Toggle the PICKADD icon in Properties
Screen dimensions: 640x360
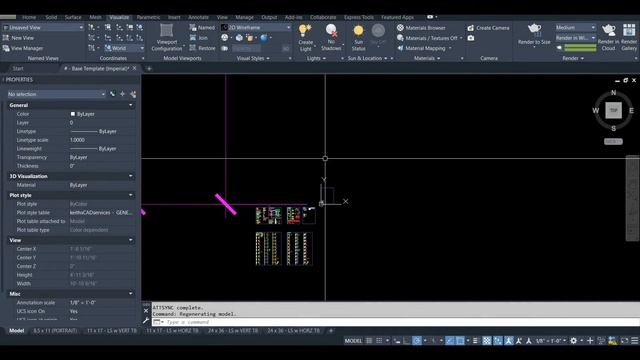(x=112, y=94)
